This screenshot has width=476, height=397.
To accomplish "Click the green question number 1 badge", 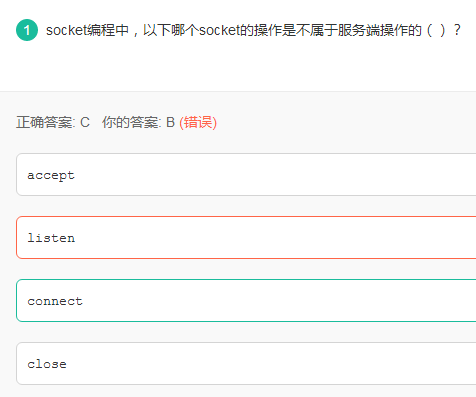I will pyautogui.click(x=27, y=30).
